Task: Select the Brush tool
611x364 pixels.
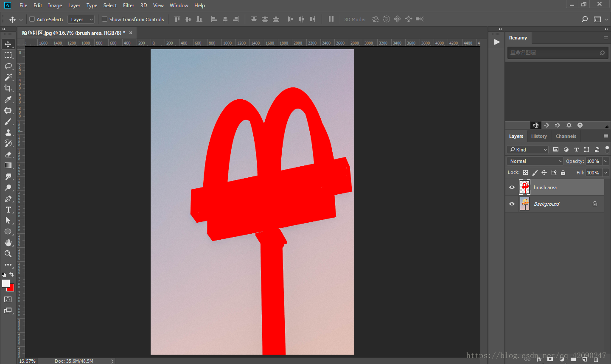Action: tap(8, 121)
